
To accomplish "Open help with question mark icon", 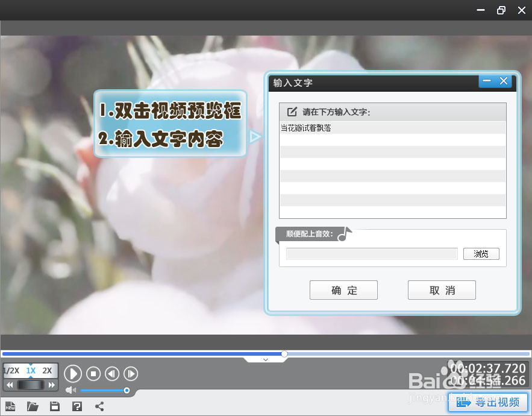I will point(77,406).
